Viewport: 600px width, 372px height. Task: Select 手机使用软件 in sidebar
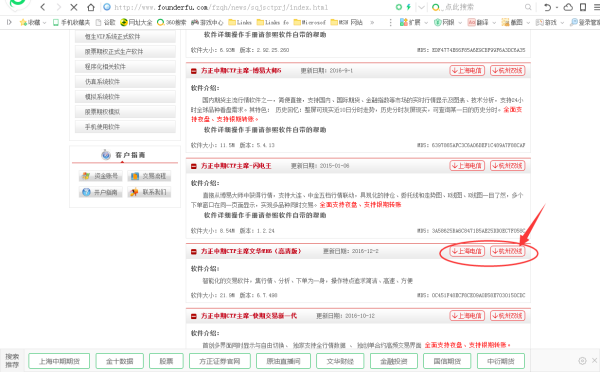click(x=125, y=127)
